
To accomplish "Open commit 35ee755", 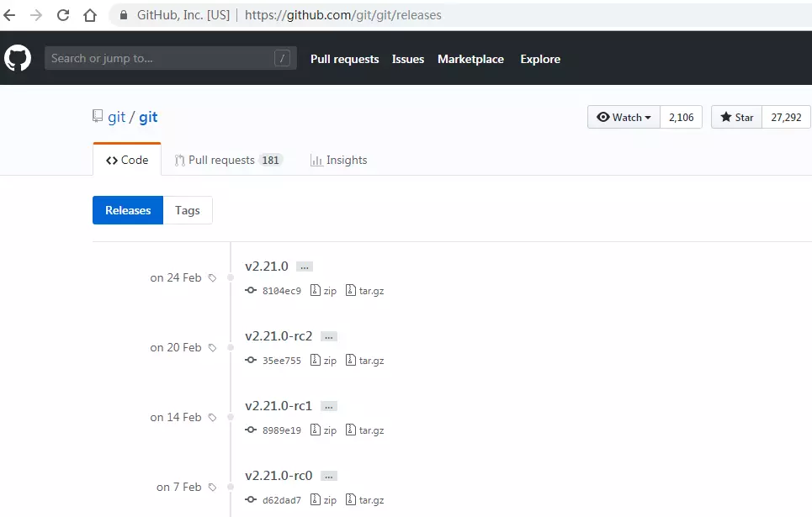I will 281,361.
